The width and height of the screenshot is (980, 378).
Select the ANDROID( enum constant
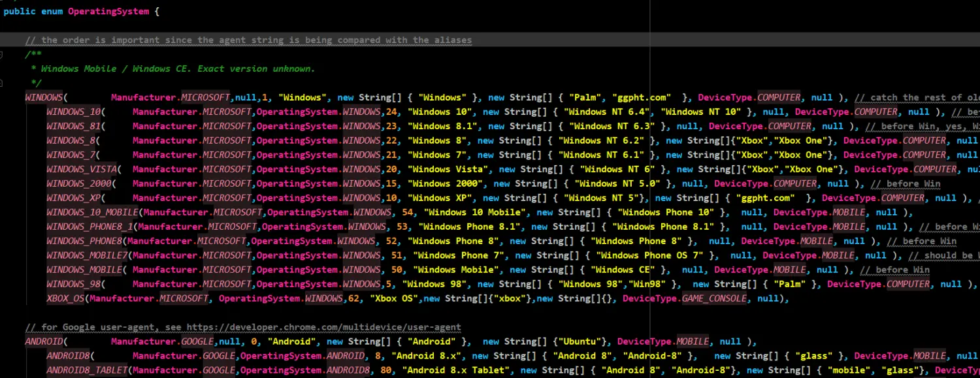[x=44, y=341]
